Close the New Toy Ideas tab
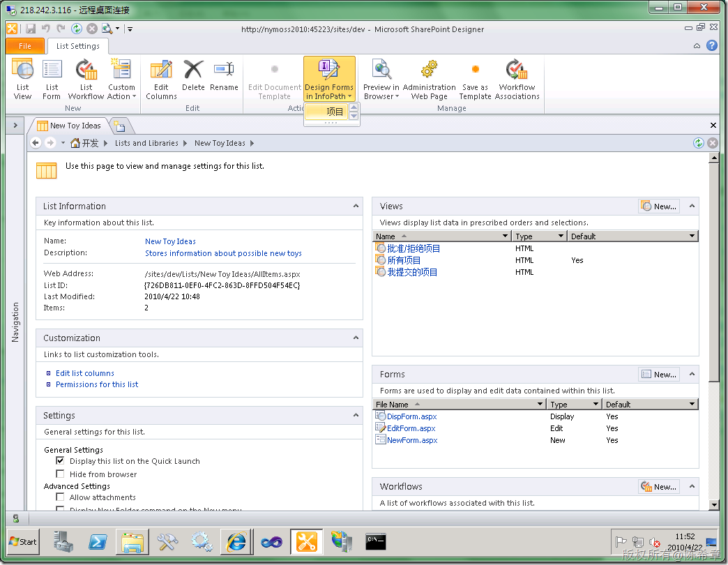Screen dimensions: 728x565 pos(713,126)
